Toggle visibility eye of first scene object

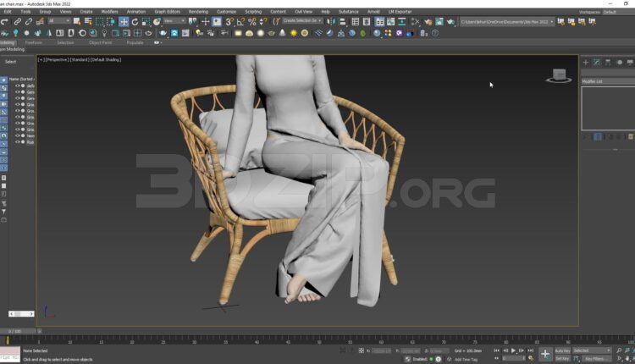pyautogui.click(x=18, y=85)
